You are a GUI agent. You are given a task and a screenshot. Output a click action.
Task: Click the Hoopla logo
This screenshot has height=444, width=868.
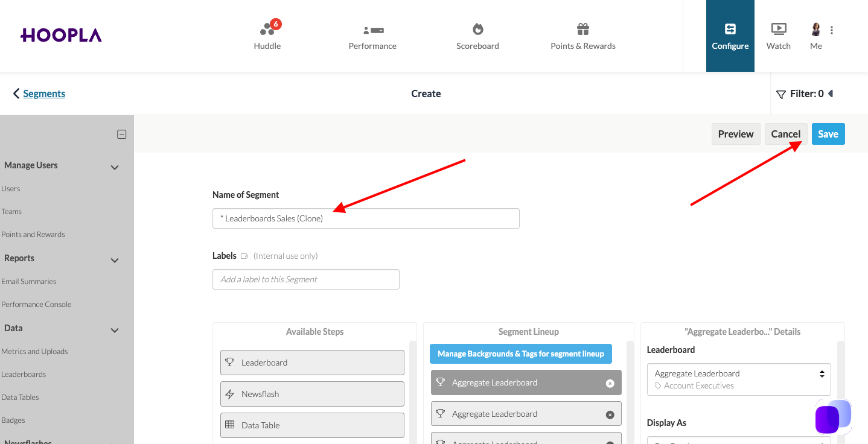(x=61, y=36)
